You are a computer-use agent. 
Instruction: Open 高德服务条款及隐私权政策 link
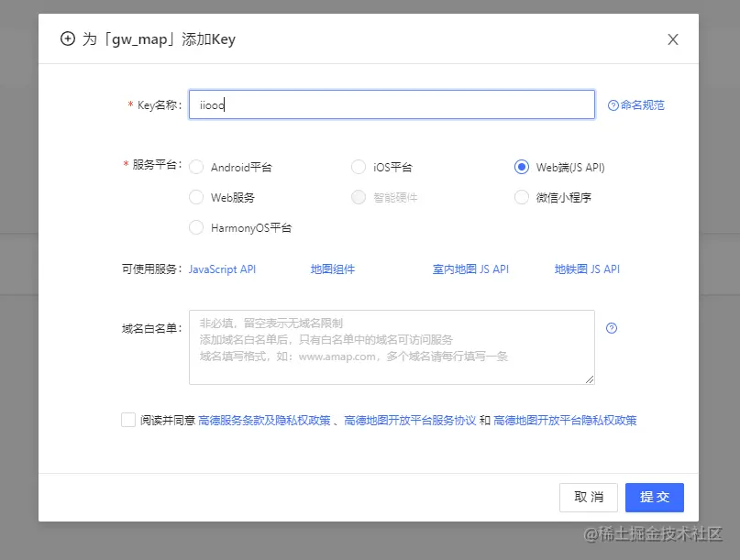(x=264, y=421)
